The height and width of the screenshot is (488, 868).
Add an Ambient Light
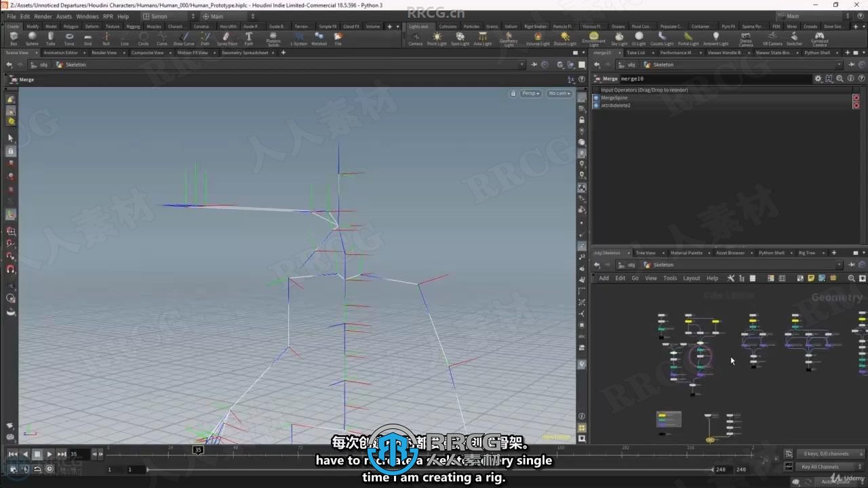coord(715,39)
